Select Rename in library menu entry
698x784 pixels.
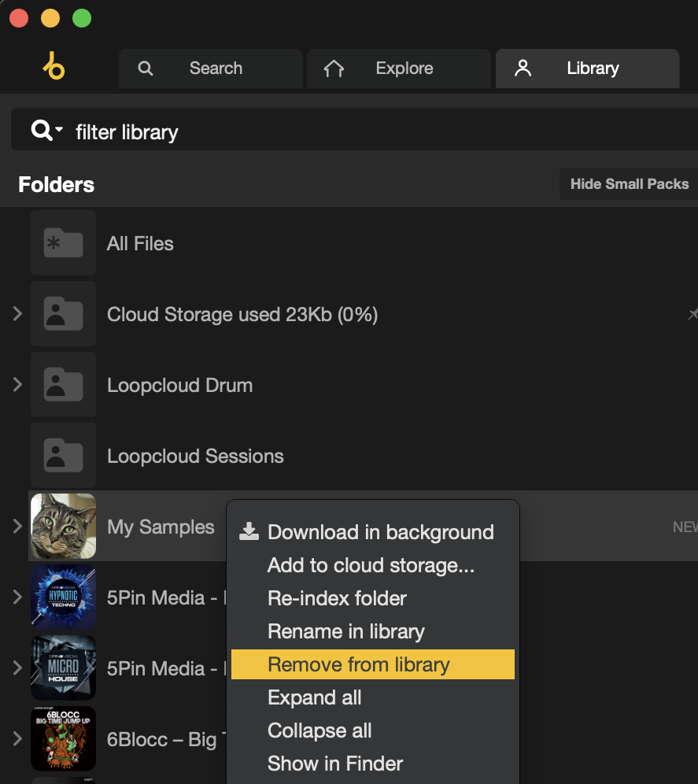pyautogui.click(x=373, y=631)
